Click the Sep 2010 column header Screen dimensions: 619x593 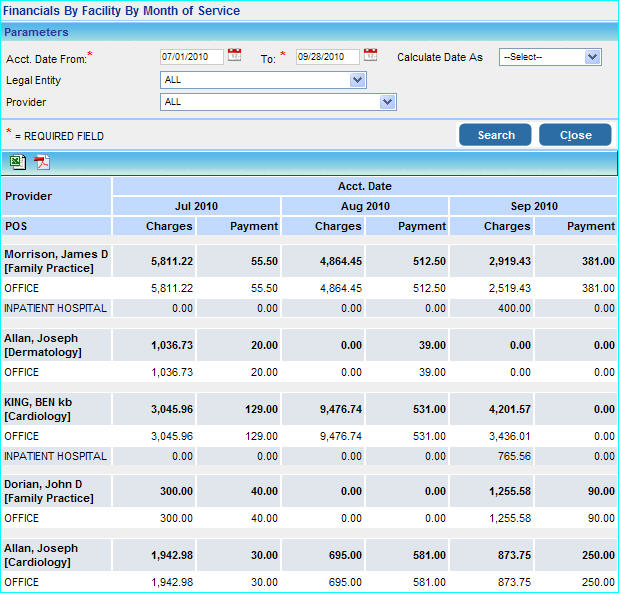(x=533, y=206)
